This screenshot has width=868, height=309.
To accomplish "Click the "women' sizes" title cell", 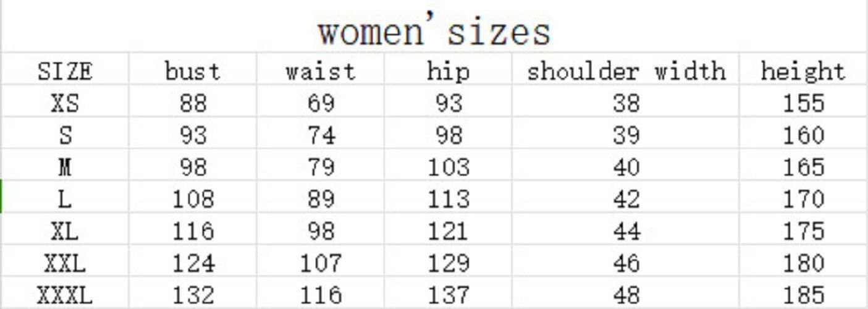I will pyautogui.click(x=434, y=32).
